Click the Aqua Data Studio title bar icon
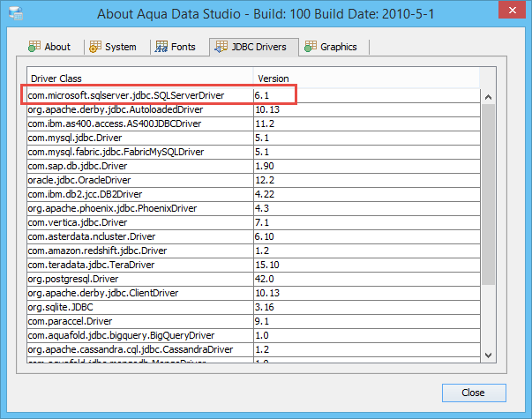 coord(16,13)
